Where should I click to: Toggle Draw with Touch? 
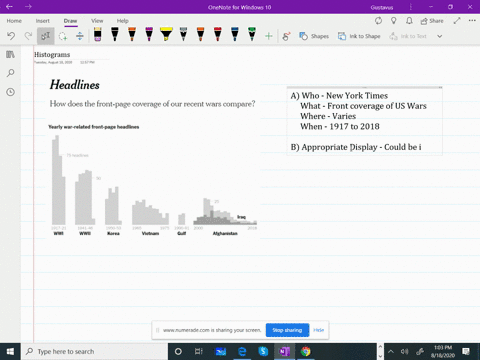(x=286, y=36)
